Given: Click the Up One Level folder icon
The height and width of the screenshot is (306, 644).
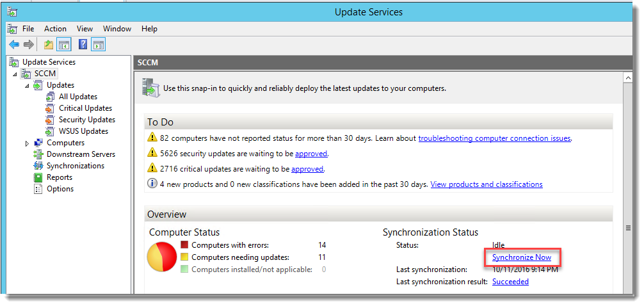Looking at the screenshot, I should (49, 44).
